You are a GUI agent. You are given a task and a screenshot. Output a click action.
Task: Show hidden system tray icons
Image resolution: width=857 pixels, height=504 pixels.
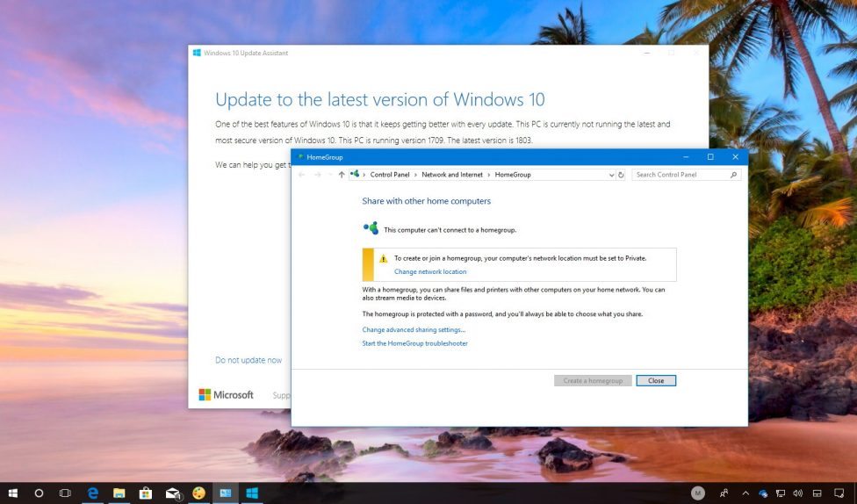pos(745,493)
